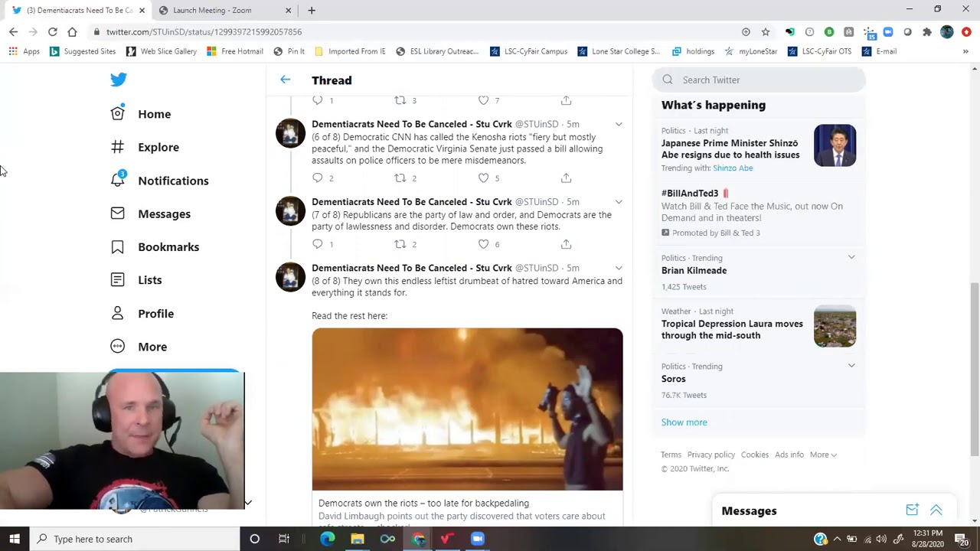
Task: Open the (7 of 8) tweet options chevron
Action: pos(619,202)
